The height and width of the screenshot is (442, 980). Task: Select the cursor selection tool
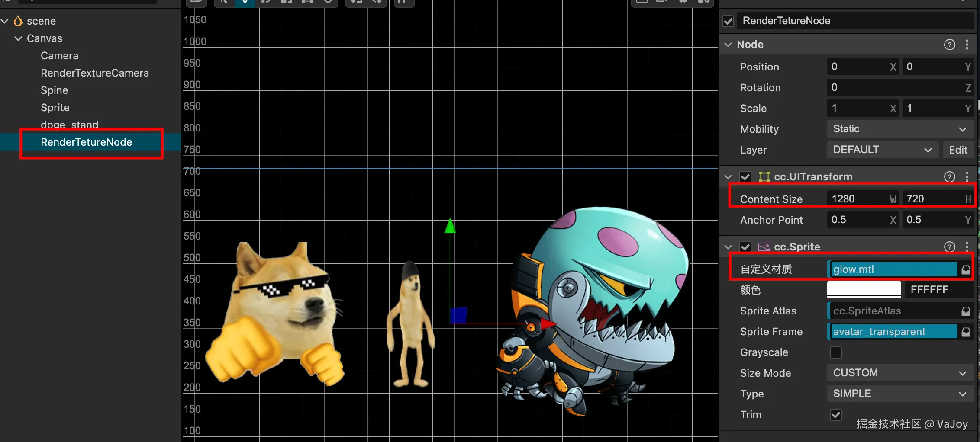(x=223, y=3)
